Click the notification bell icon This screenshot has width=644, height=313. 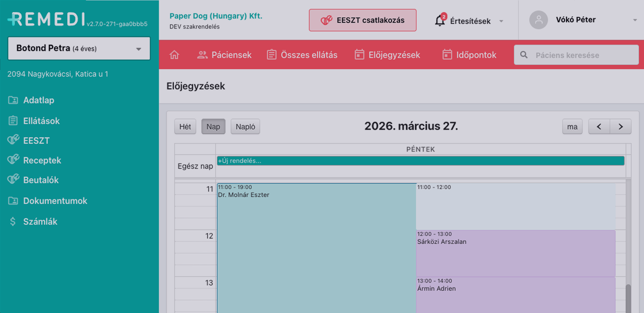tap(440, 21)
